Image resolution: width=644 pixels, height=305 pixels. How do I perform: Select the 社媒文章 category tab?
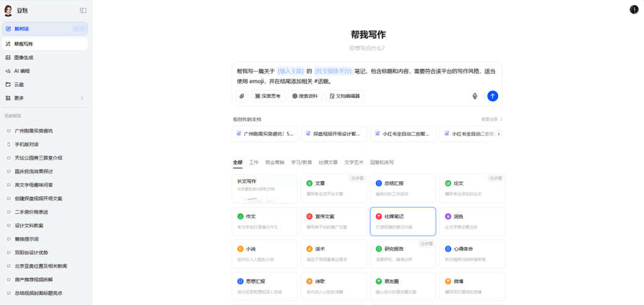(328, 162)
